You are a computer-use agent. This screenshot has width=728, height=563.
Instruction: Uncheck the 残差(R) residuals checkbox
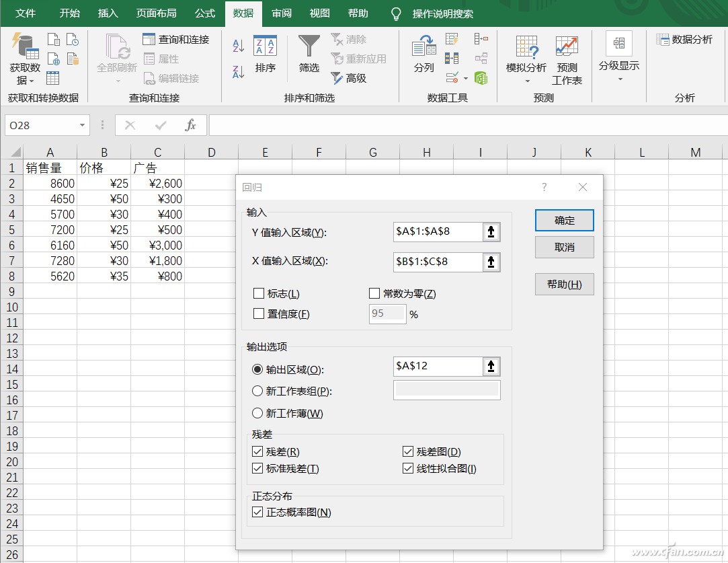257,451
